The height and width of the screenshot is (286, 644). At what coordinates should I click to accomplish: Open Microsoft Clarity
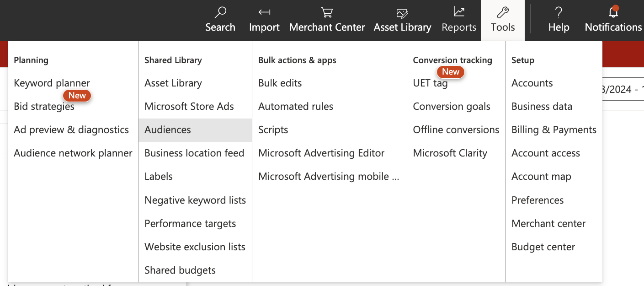click(x=450, y=153)
